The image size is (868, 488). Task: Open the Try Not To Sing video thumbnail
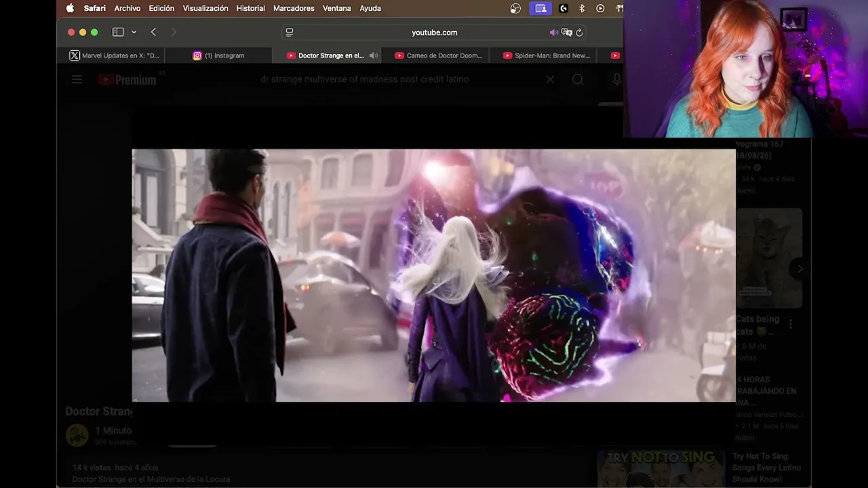point(661,469)
